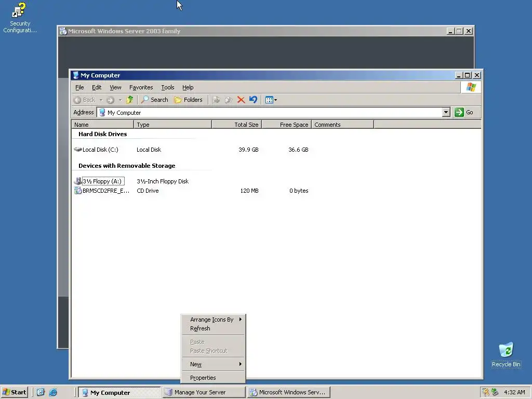Select the Recycle Bin desktop icon
532x399 pixels.
pyautogui.click(x=506, y=355)
